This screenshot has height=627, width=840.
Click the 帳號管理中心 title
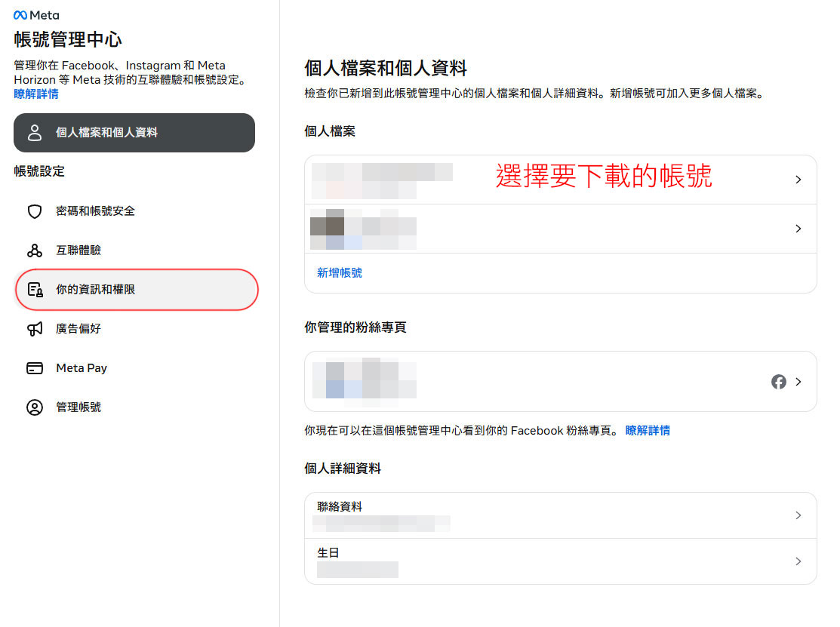coord(67,40)
